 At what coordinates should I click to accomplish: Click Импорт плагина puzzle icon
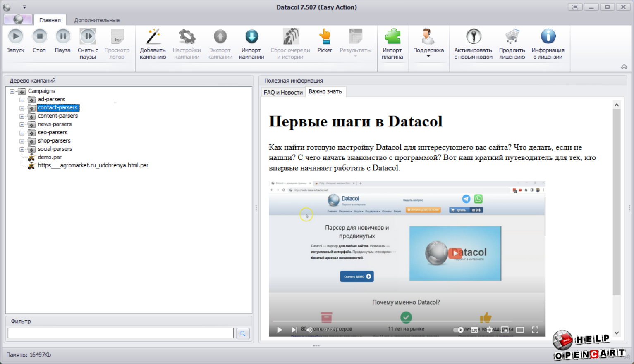pyautogui.click(x=392, y=37)
